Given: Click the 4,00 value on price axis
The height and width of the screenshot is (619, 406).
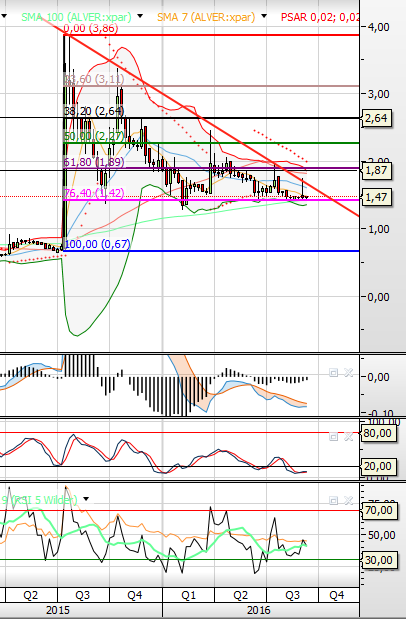Looking at the screenshot, I should [378, 27].
